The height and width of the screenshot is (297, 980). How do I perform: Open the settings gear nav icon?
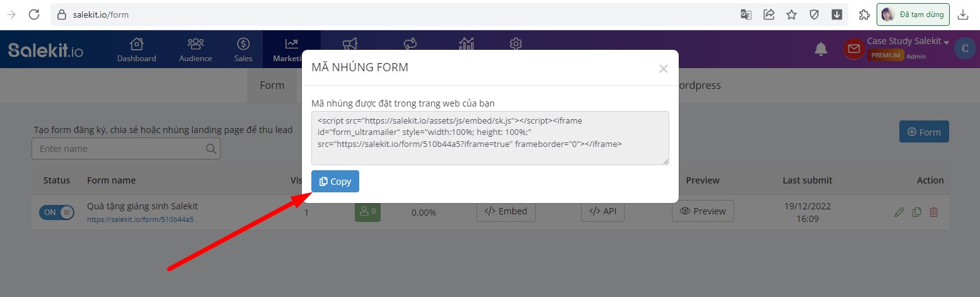[516, 44]
